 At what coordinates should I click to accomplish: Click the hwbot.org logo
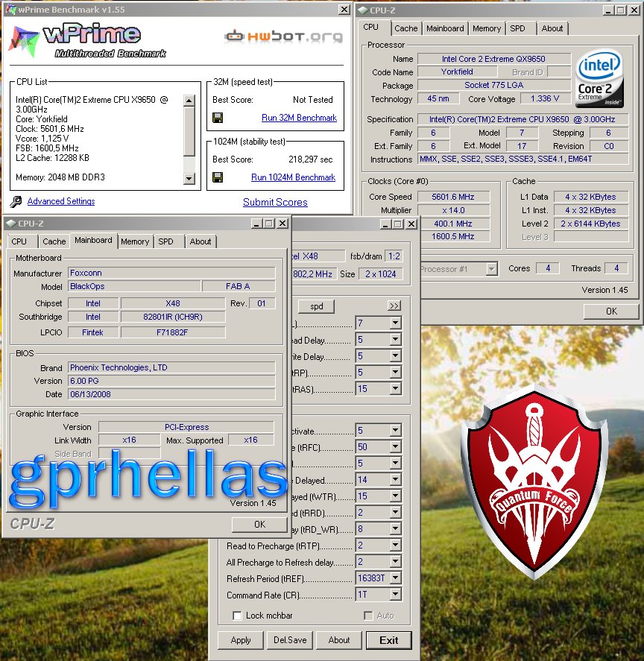pyautogui.click(x=283, y=37)
